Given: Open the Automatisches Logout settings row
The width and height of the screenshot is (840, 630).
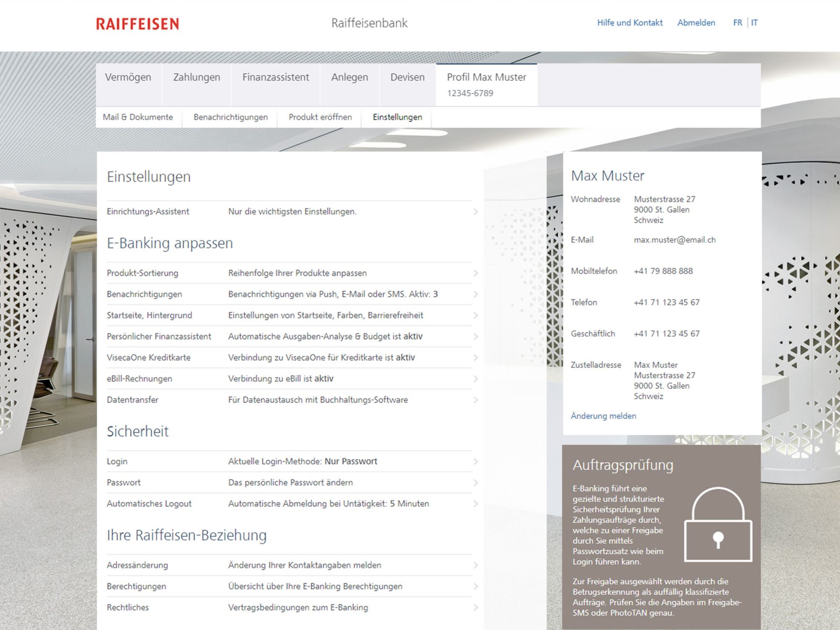Looking at the screenshot, I should [x=476, y=504].
